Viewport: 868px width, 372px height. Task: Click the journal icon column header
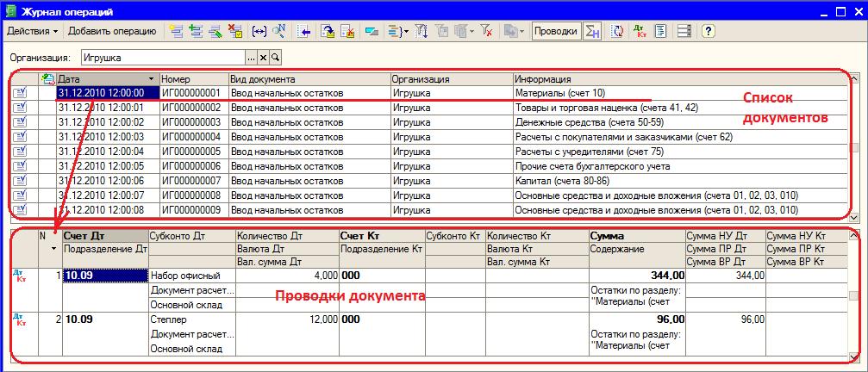coord(47,79)
